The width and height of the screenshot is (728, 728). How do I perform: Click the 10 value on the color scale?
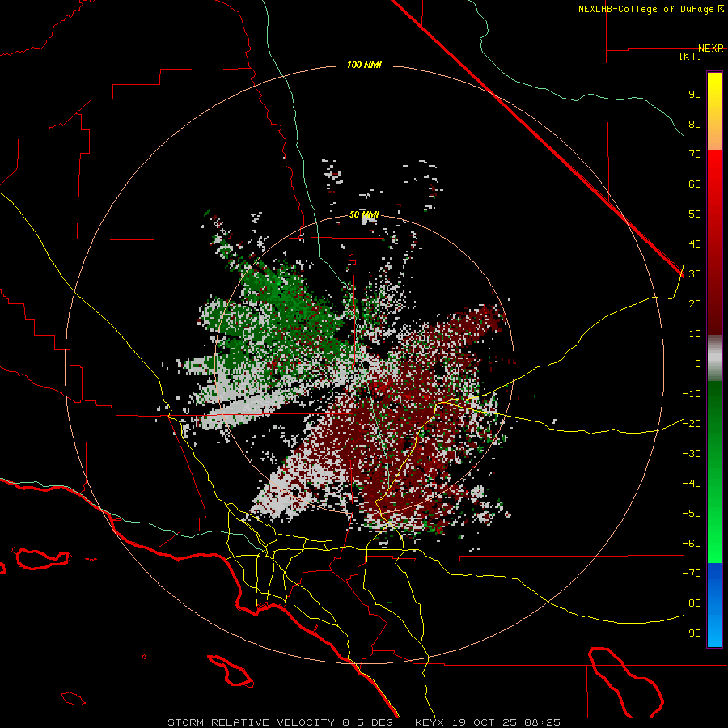(695, 334)
